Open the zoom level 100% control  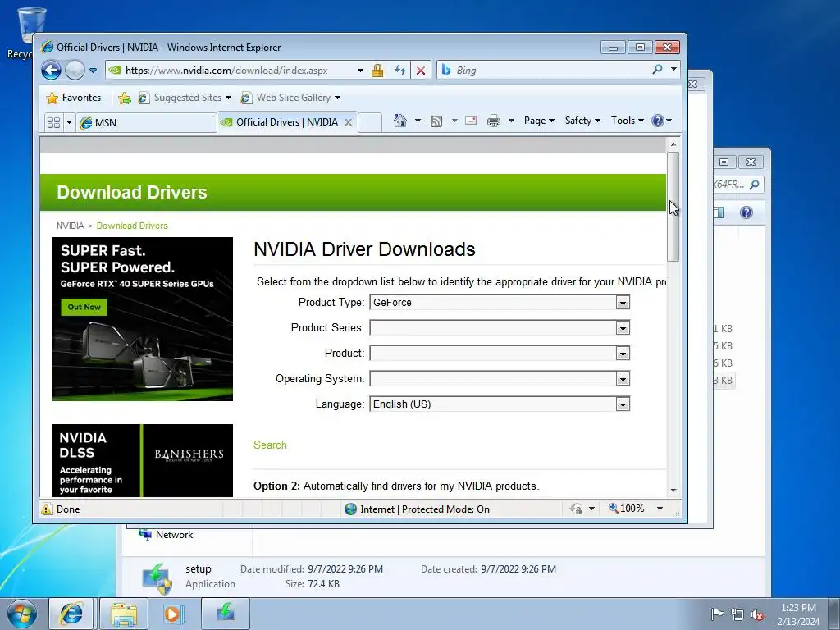click(636, 509)
